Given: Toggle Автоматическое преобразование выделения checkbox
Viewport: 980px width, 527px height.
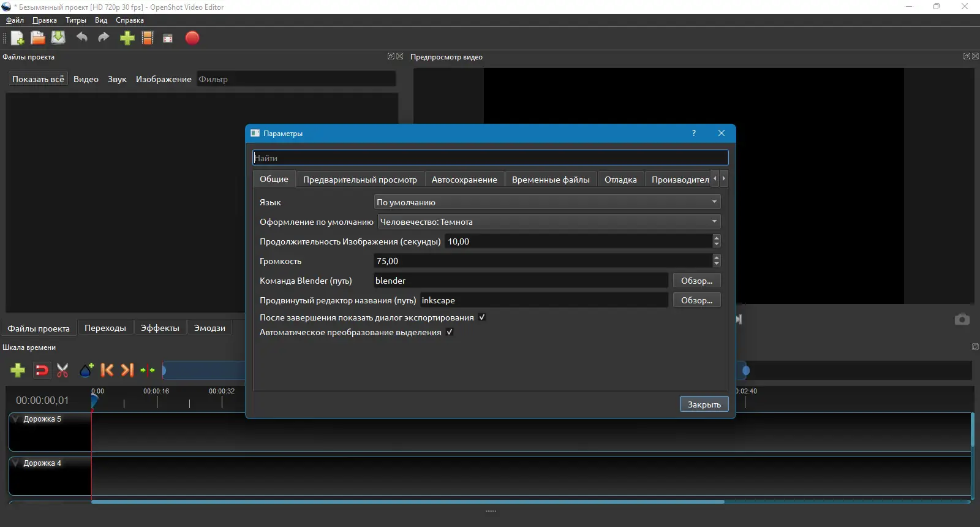Looking at the screenshot, I should [450, 332].
